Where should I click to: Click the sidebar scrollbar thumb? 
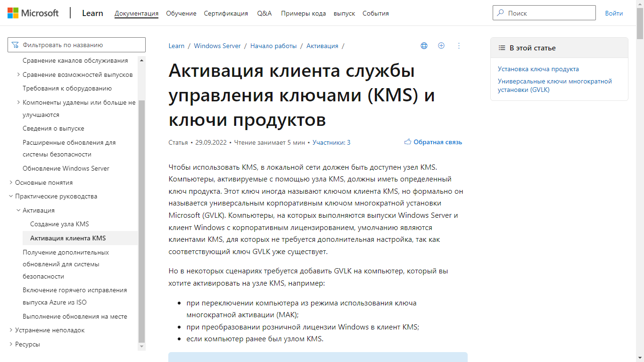[x=142, y=221]
